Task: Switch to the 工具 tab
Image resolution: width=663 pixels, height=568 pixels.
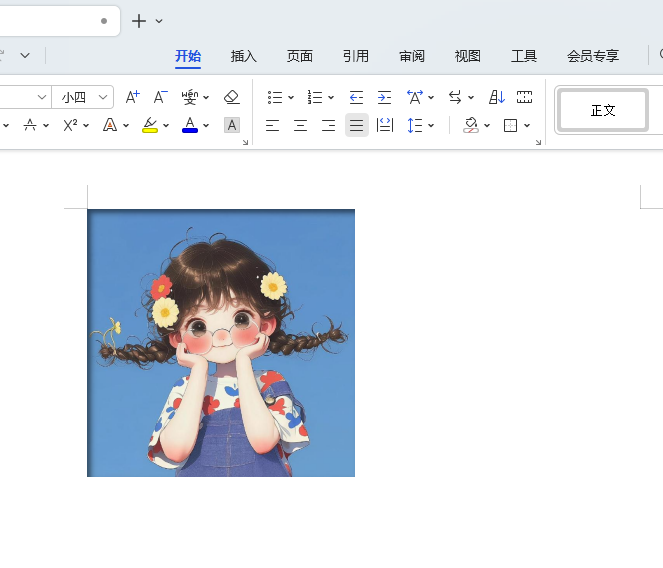Action: click(x=524, y=56)
